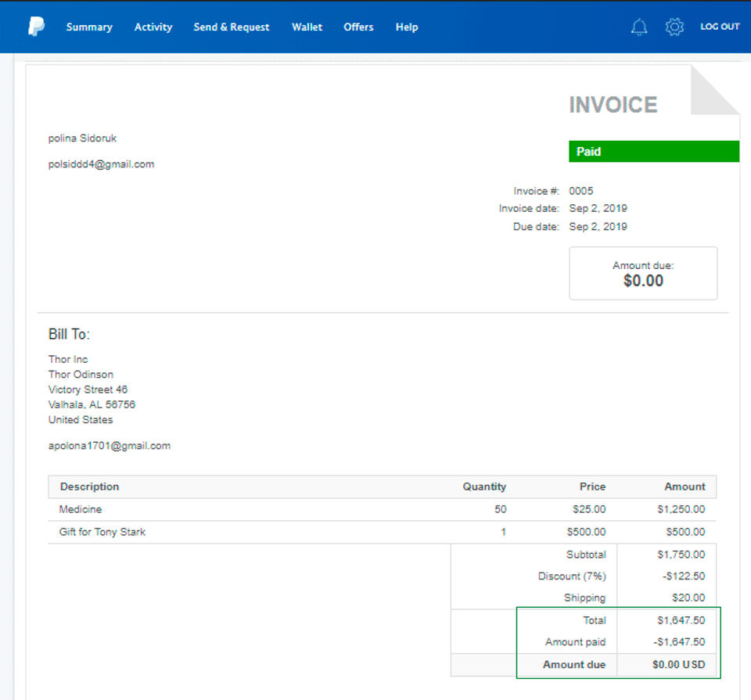751x700 pixels.
Task: Click the Amount column header
Action: coord(685,486)
